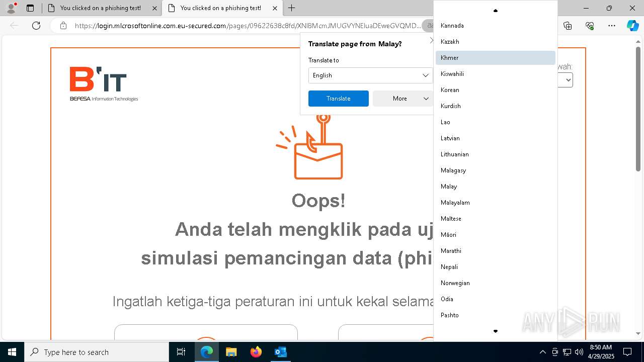Viewport: 644px width, 362px height.
Task: Select Kiswahili language option
Action: coord(496,74)
